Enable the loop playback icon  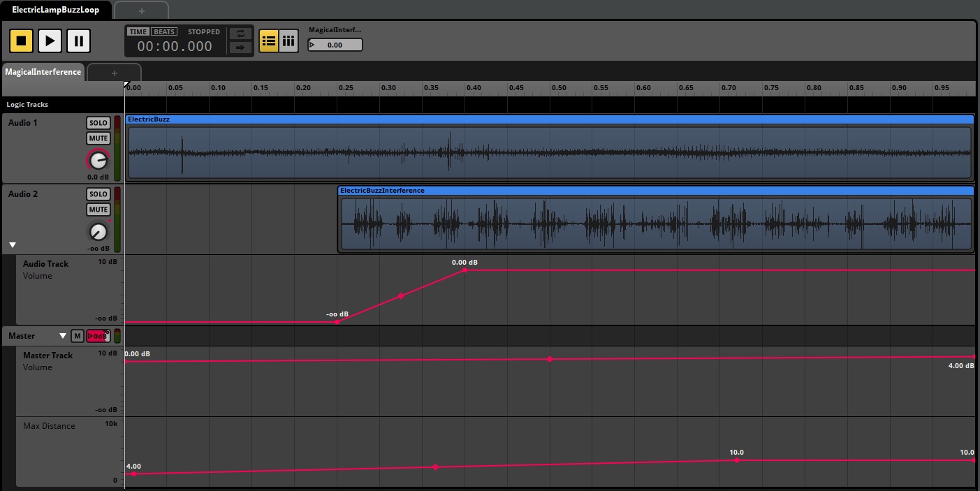[x=240, y=33]
